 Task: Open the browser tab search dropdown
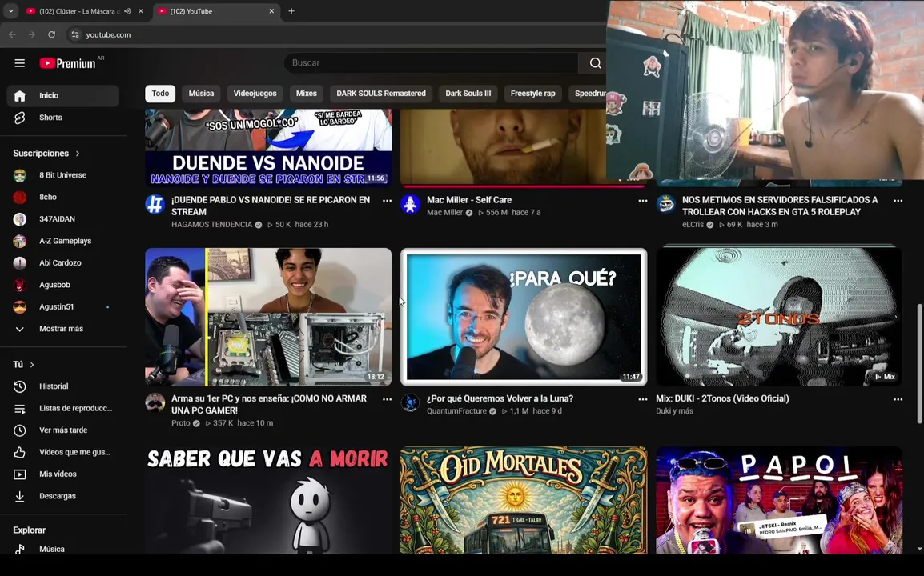point(10,10)
